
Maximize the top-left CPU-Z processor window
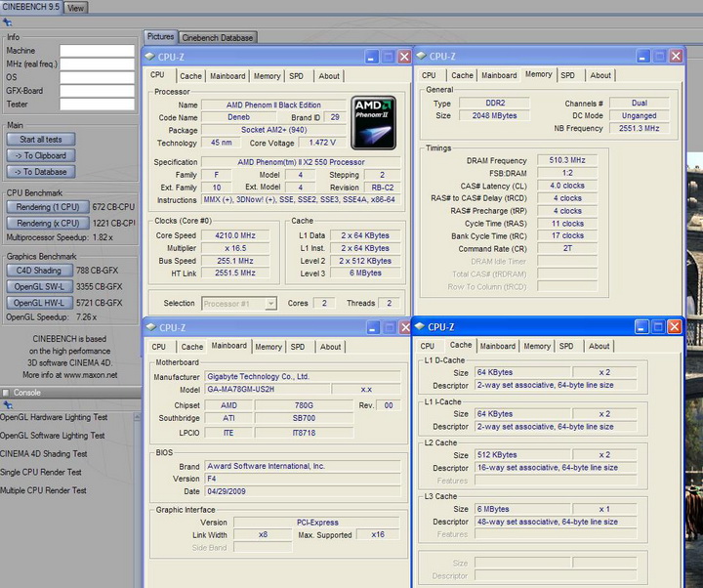388,57
